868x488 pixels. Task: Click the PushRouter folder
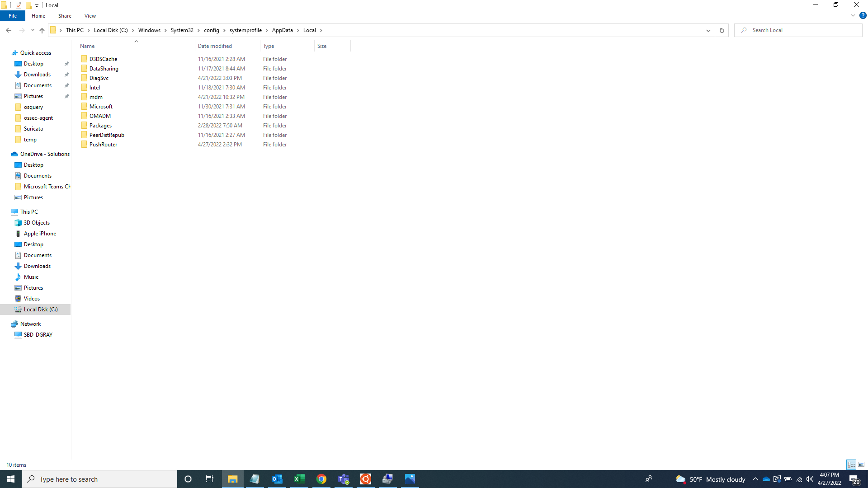coord(103,144)
